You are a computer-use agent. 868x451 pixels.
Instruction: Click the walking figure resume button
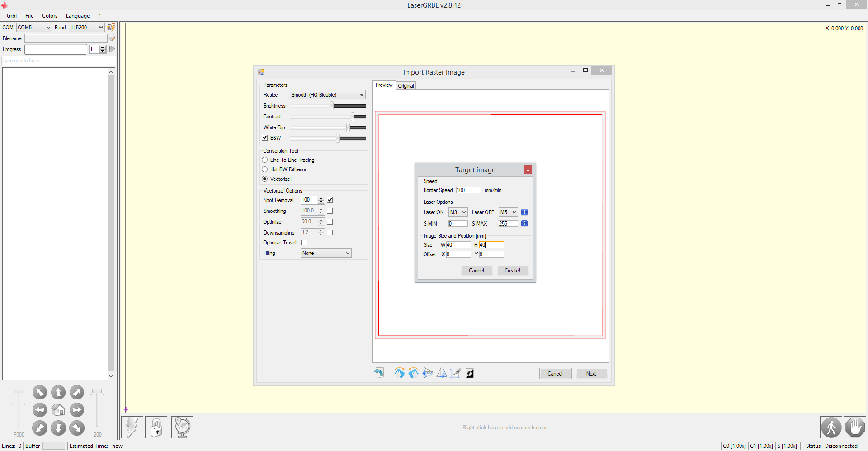click(x=831, y=427)
